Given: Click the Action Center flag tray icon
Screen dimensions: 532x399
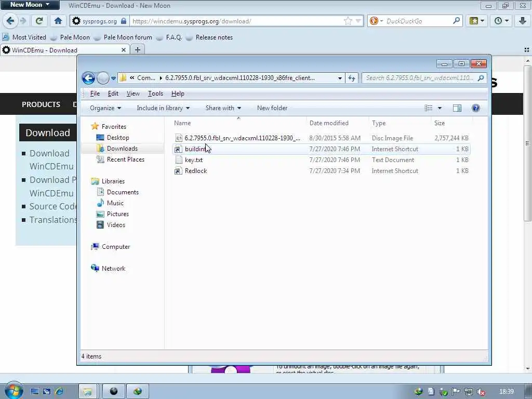Looking at the screenshot, I should click(456, 392).
